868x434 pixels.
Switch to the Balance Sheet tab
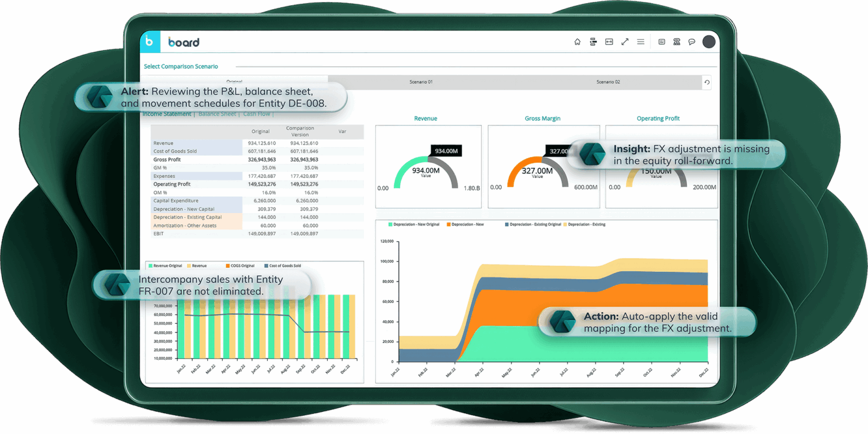point(217,114)
